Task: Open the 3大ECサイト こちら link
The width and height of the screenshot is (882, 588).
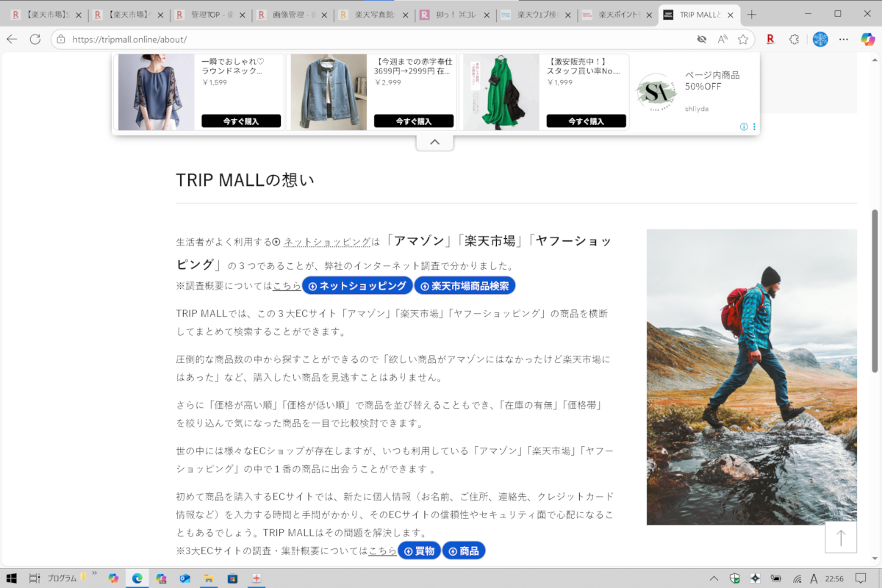Action: [x=382, y=551]
